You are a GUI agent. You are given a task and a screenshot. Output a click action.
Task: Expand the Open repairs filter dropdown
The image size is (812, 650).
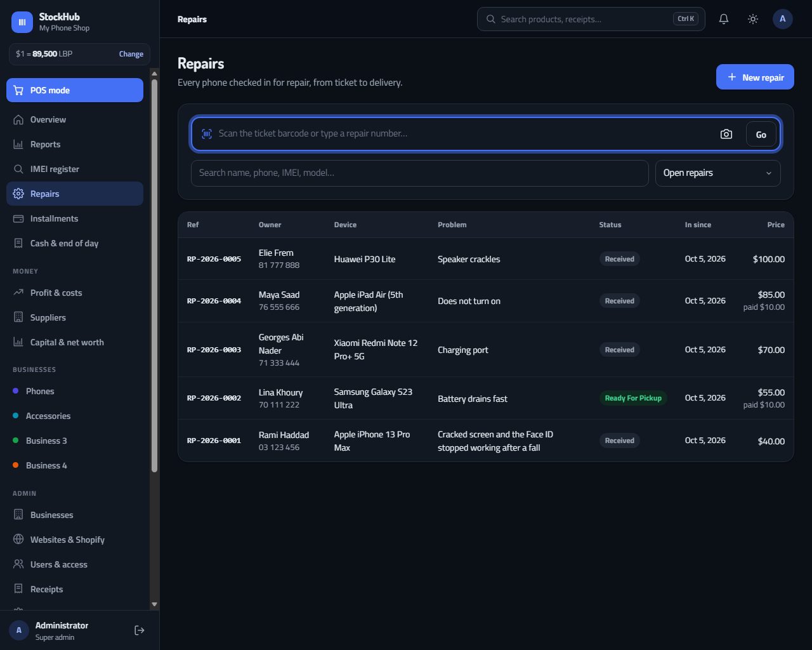[717, 173]
